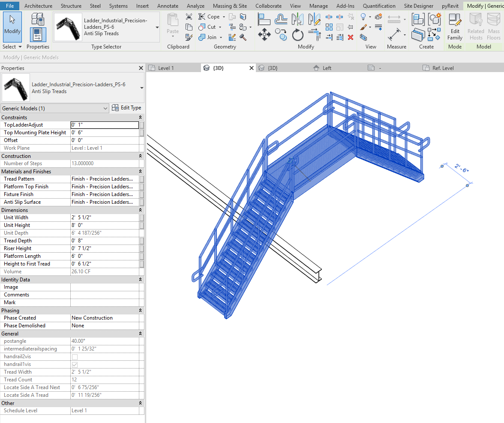Click the Cut to Clipboard scissors icon
The width and height of the screenshot is (504, 423).
click(189, 17)
